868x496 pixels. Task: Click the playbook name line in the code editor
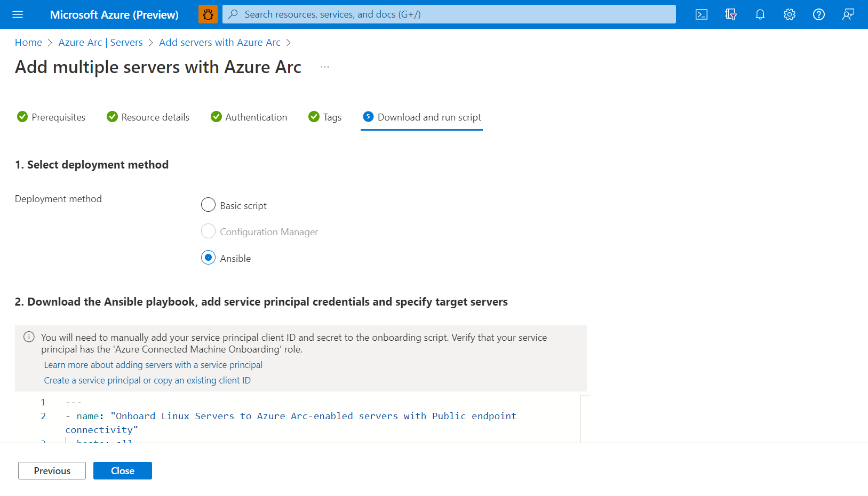[x=291, y=423]
